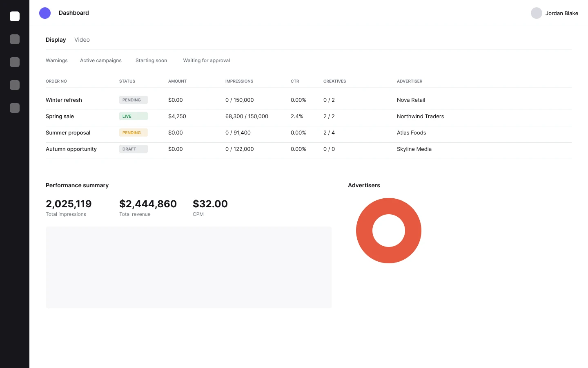Click the PENDING badge for Winter refresh
This screenshot has width=588, height=368.
pyautogui.click(x=134, y=100)
